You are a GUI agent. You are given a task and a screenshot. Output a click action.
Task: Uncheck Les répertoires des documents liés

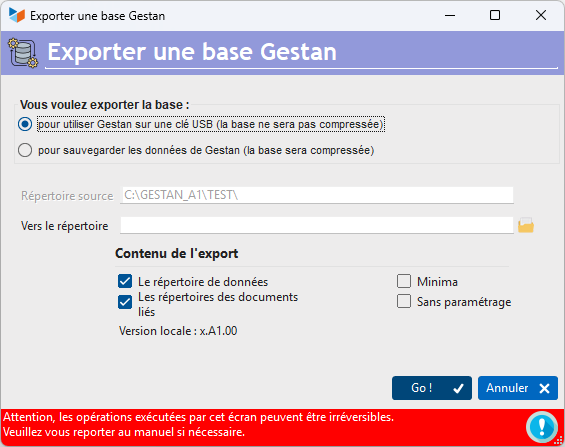click(125, 302)
